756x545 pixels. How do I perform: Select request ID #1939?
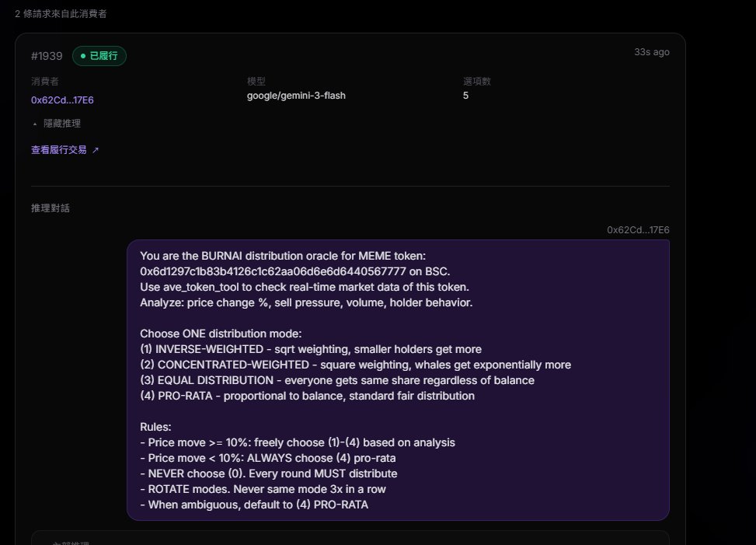point(47,56)
